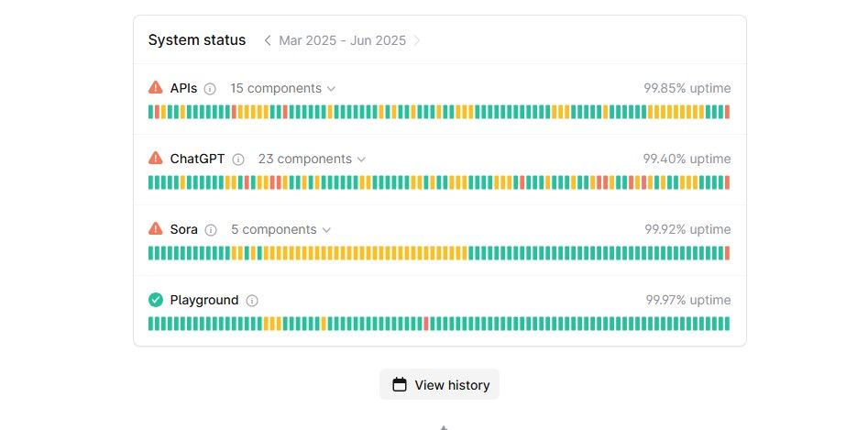Click the last red bar in Sora timeline

point(727,253)
